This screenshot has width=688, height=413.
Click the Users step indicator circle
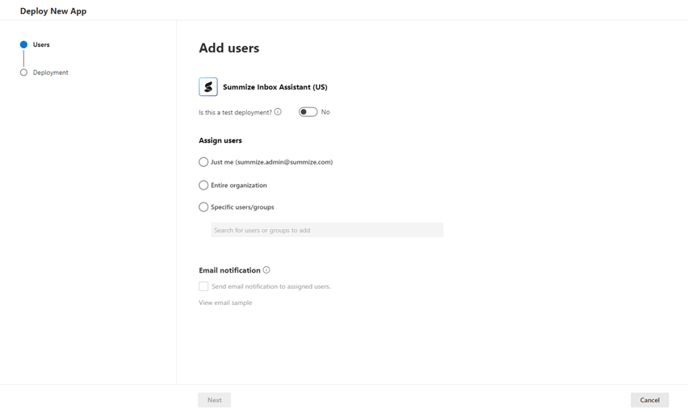pos(24,45)
